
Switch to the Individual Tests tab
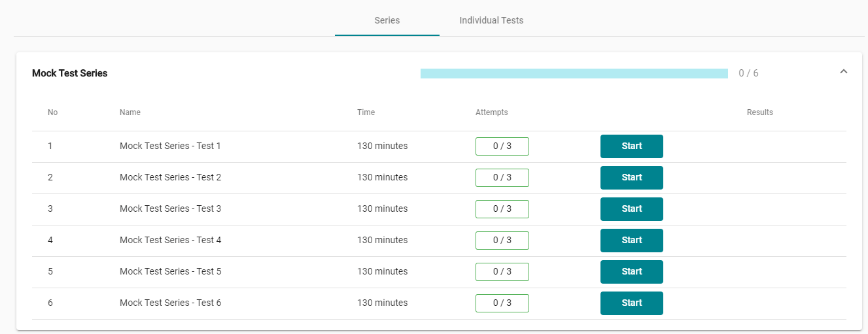point(491,20)
